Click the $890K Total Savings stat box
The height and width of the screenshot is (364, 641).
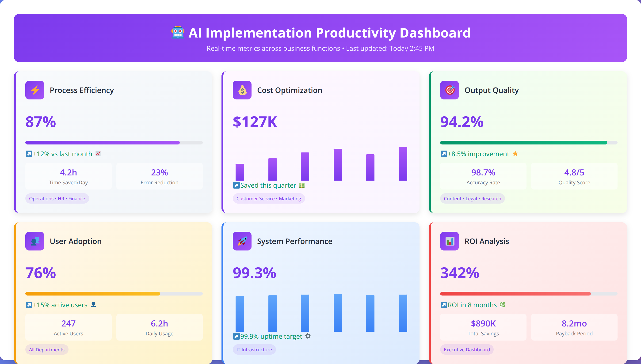[x=483, y=327]
